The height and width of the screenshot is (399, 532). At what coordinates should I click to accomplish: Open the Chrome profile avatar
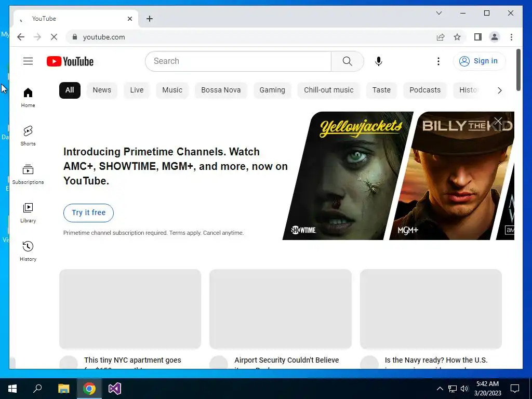(495, 37)
